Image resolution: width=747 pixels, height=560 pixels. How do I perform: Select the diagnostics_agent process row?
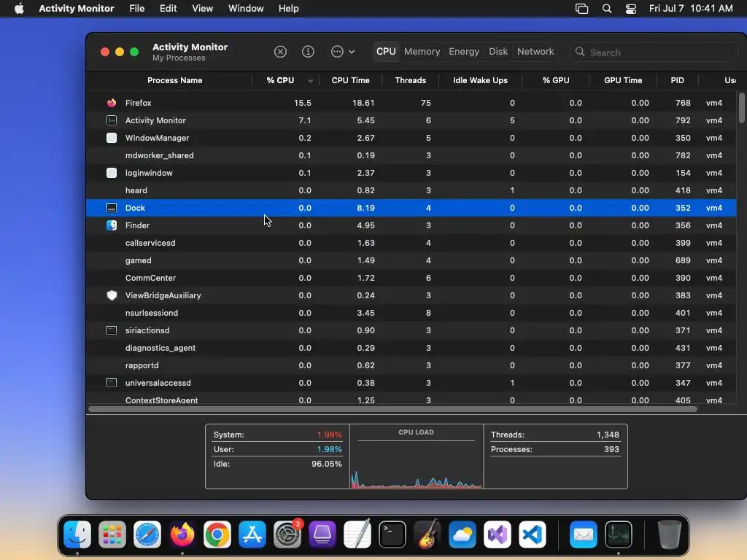[x=411, y=348]
